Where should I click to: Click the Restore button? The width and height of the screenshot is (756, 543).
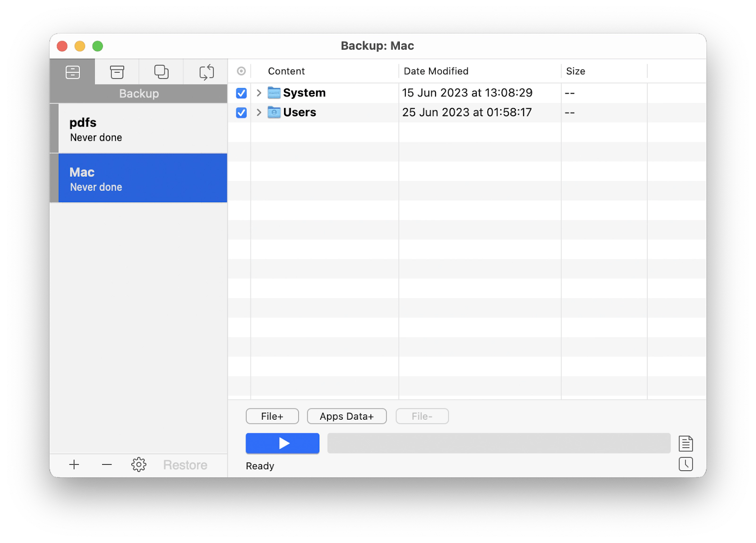tap(185, 465)
